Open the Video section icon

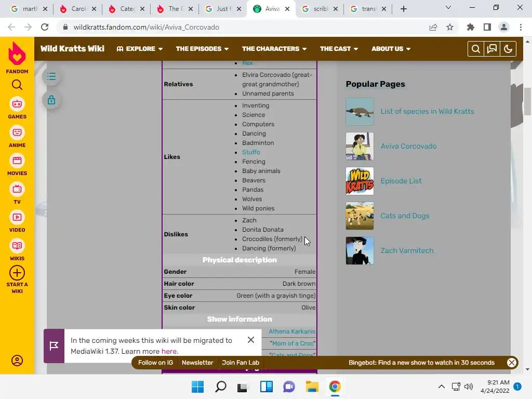pos(17,217)
